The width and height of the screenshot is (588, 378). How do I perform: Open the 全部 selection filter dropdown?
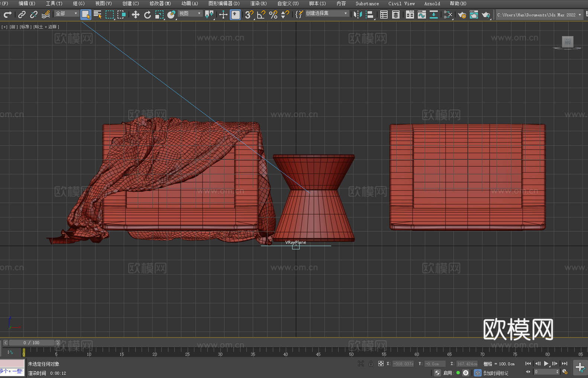(x=67, y=13)
